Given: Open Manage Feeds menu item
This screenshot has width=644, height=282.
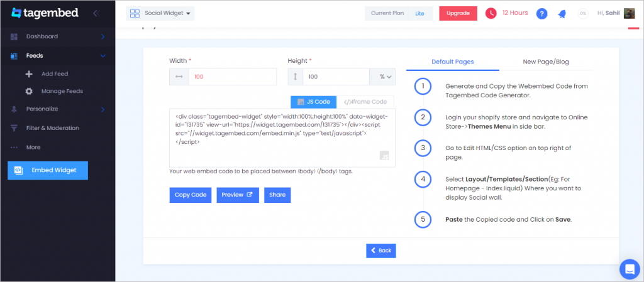Looking at the screenshot, I should 62,92.
